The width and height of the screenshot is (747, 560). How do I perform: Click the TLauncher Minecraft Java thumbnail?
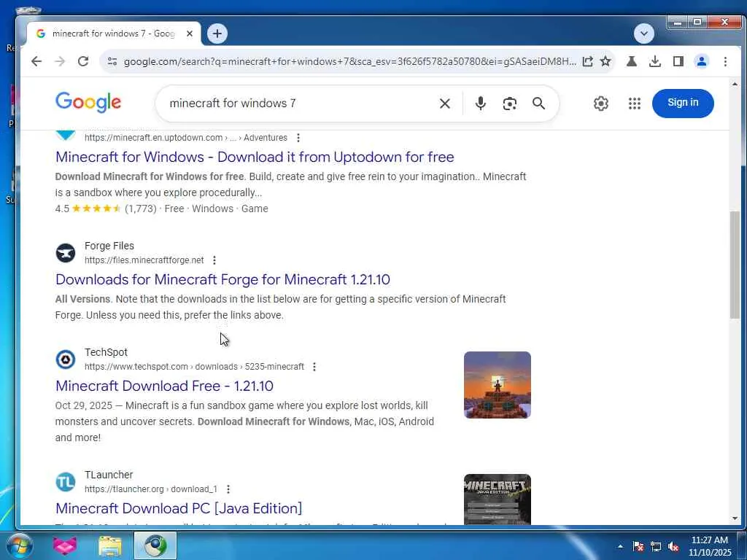[498, 499]
